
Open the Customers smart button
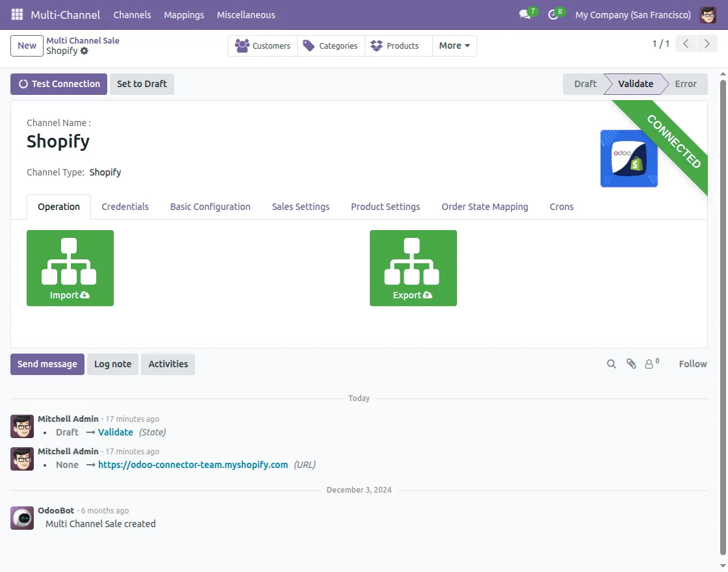[263, 45]
